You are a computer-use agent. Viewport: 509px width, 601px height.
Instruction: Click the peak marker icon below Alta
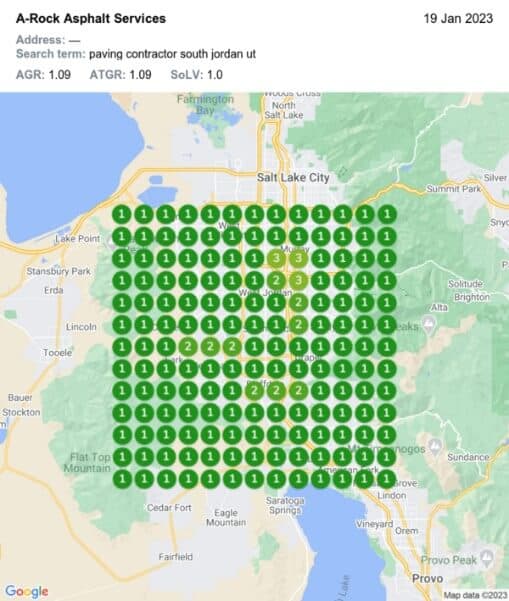[x=429, y=323]
